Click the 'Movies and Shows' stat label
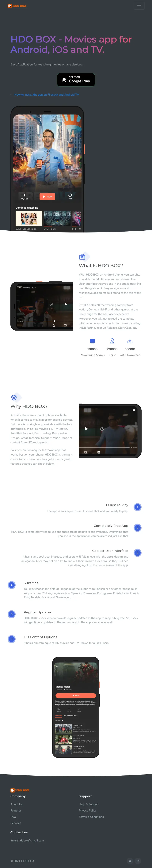Screen dimensions: 152x868 [x=93, y=355]
